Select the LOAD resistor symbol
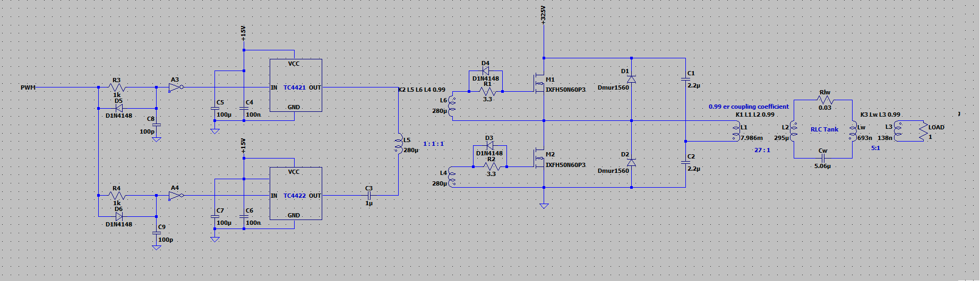Viewport: 980px width, 281px height. point(923,133)
